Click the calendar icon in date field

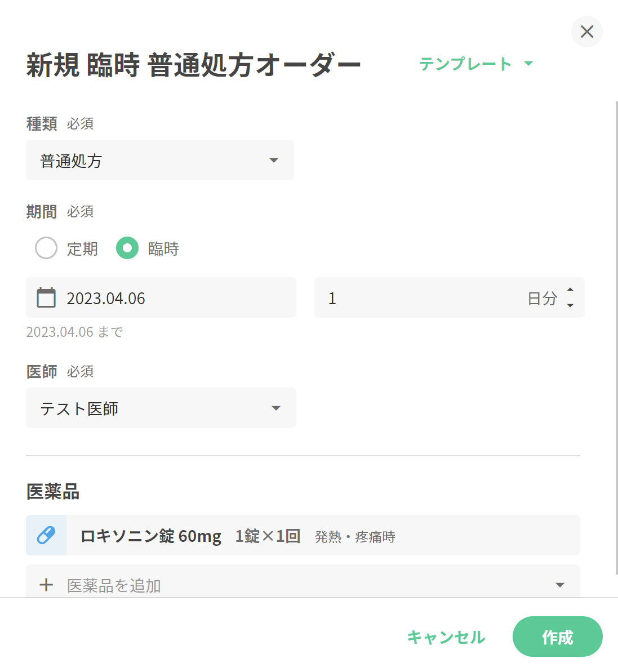[x=46, y=297]
